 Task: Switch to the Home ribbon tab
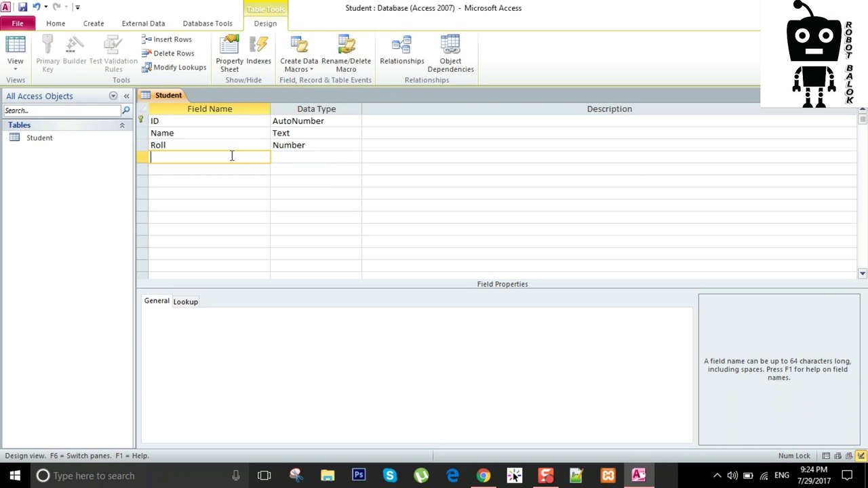point(56,23)
